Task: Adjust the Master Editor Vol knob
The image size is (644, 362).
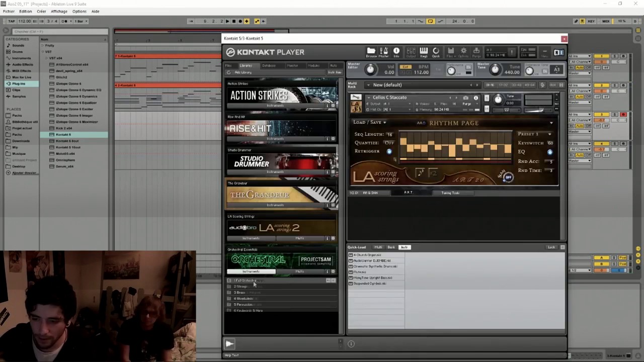Action: (370, 70)
